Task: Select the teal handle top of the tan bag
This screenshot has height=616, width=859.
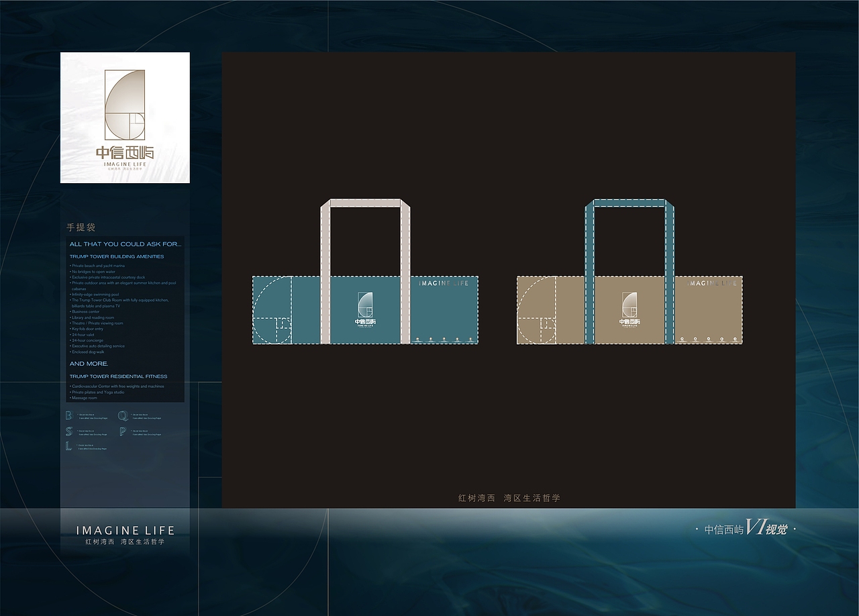Action: point(629,203)
